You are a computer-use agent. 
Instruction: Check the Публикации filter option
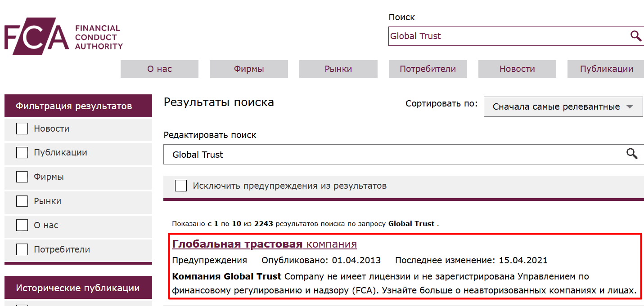[22, 152]
